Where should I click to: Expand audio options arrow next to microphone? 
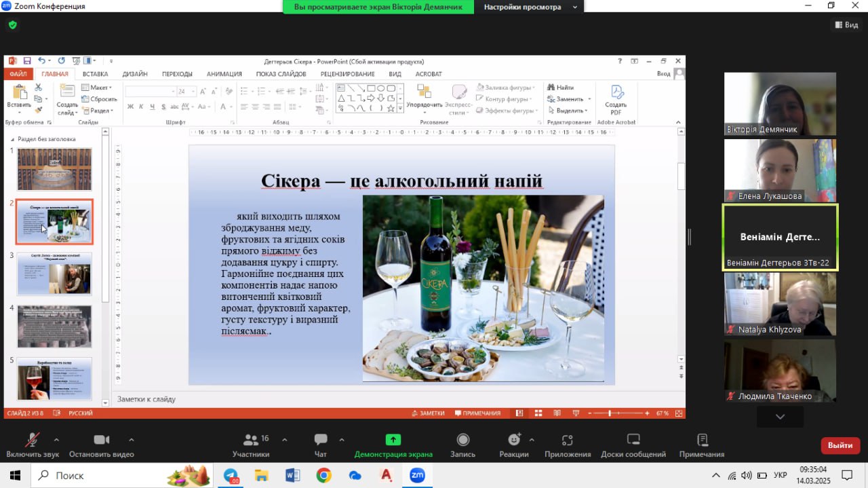click(x=56, y=439)
